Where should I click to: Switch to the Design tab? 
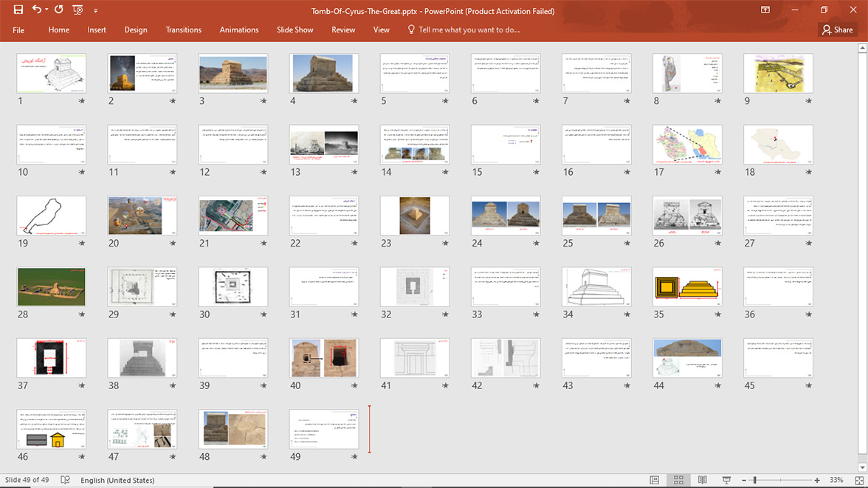click(x=136, y=30)
